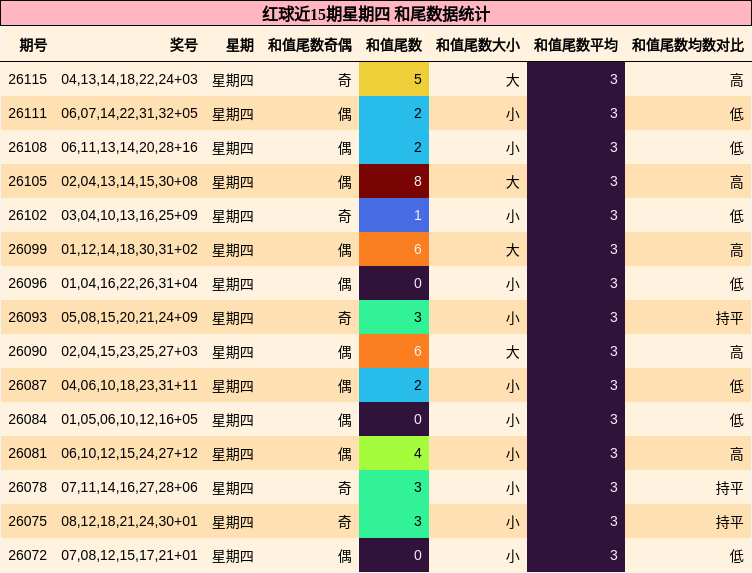Click 持平 comparison in row 26078
Image resolution: width=752 pixels, height=573 pixels.
tap(729, 488)
